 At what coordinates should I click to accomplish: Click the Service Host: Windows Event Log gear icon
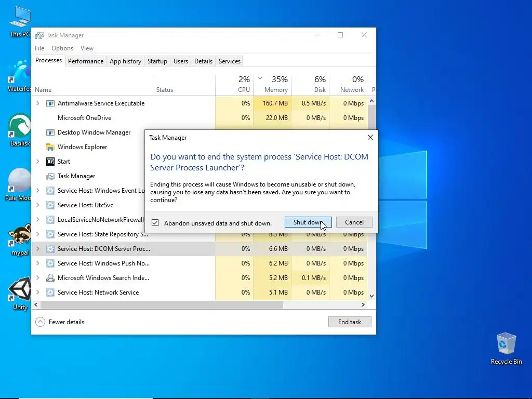(50, 191)
